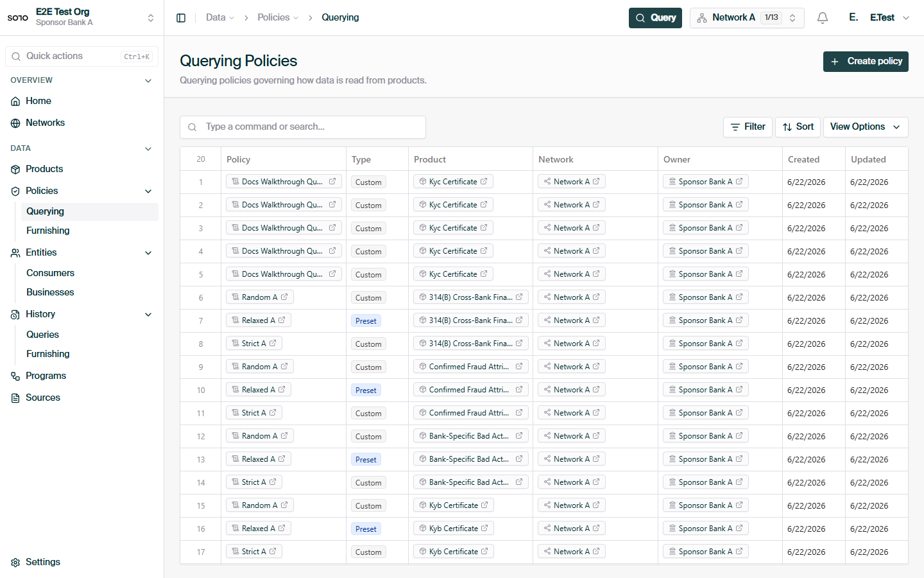Click the search magnifier icon in table search
This screenshot has height=578, width=924.
(192, 127)
